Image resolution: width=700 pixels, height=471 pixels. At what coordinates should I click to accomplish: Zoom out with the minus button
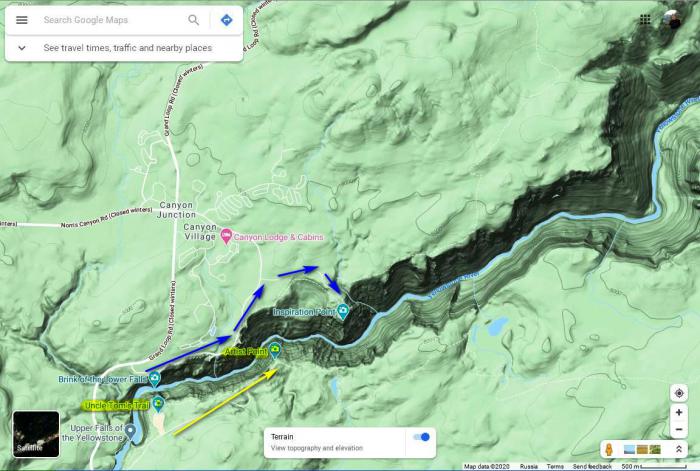point(679,429)
